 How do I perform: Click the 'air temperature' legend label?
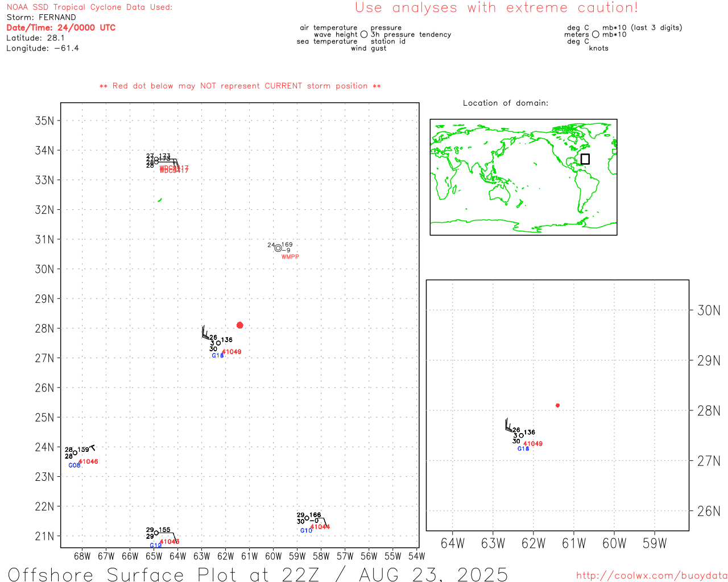(329, 28)
